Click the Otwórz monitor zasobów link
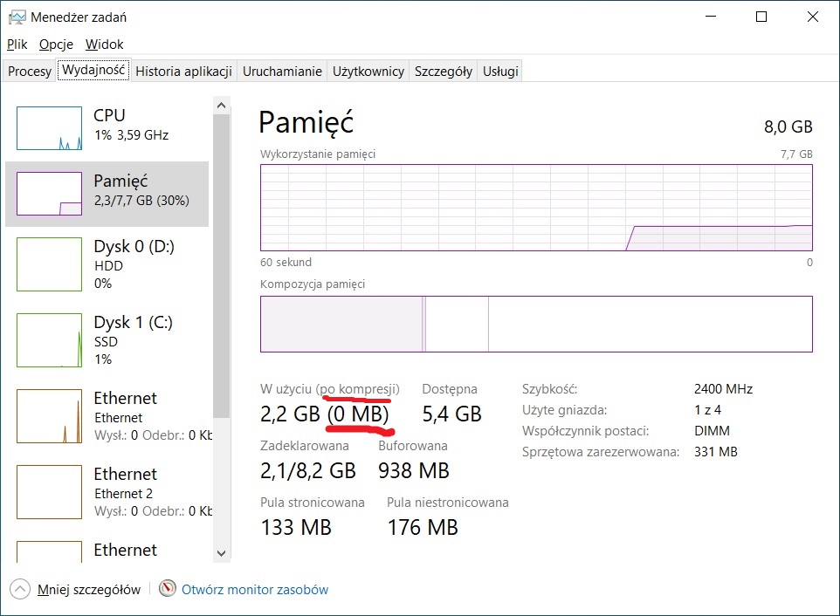Screen dimensions: 840x616 coord(255,589)
